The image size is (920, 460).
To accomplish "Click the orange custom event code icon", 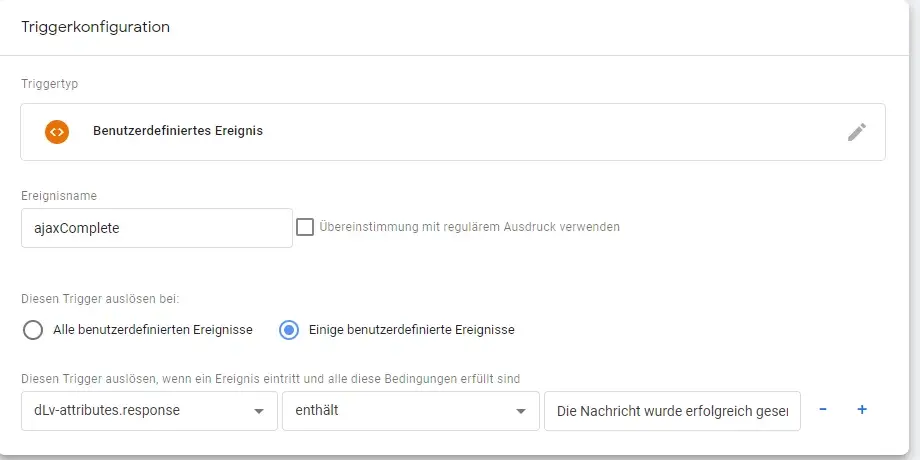I will 57,131.
